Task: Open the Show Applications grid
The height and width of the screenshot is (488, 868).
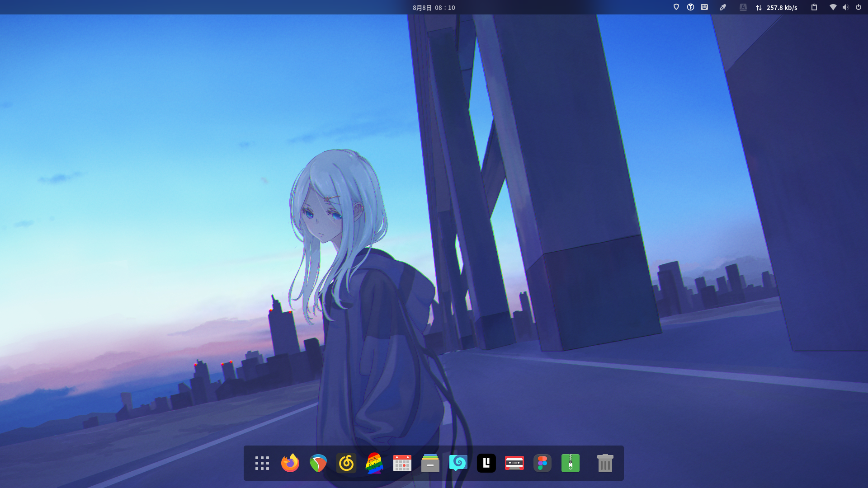Action: point(262,463)
